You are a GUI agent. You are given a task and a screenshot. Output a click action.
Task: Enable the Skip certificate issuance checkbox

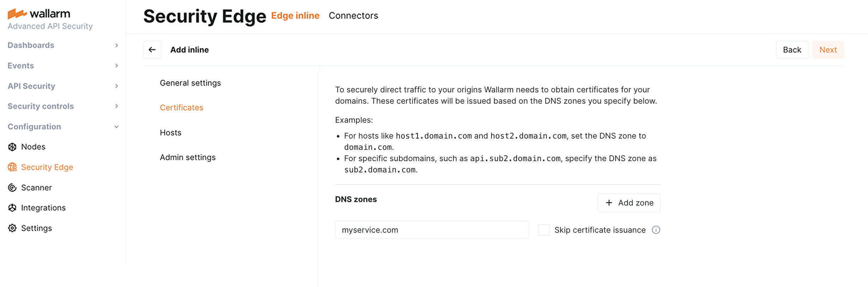(x=544, y=230)
